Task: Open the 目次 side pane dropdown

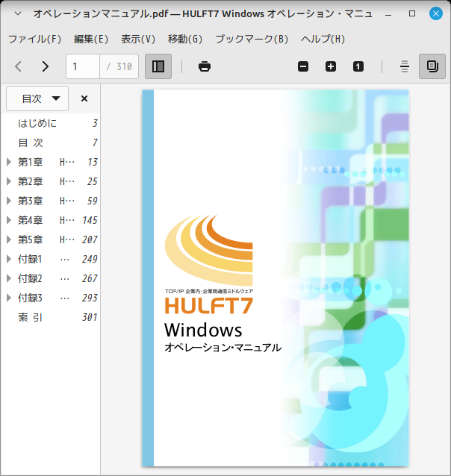Action: click(x=37, y=98)
